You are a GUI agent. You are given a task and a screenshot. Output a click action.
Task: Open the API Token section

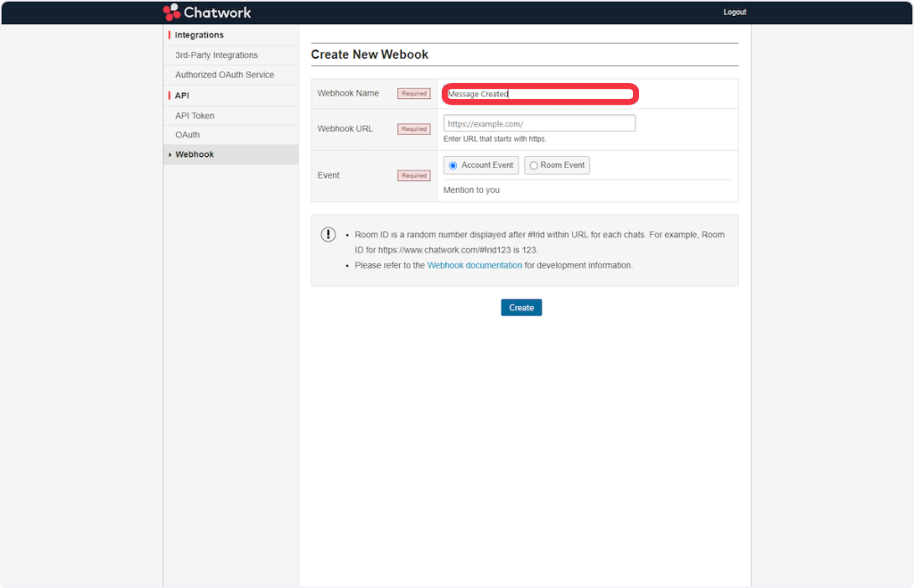pyautogui.click(x=195, y=116)
